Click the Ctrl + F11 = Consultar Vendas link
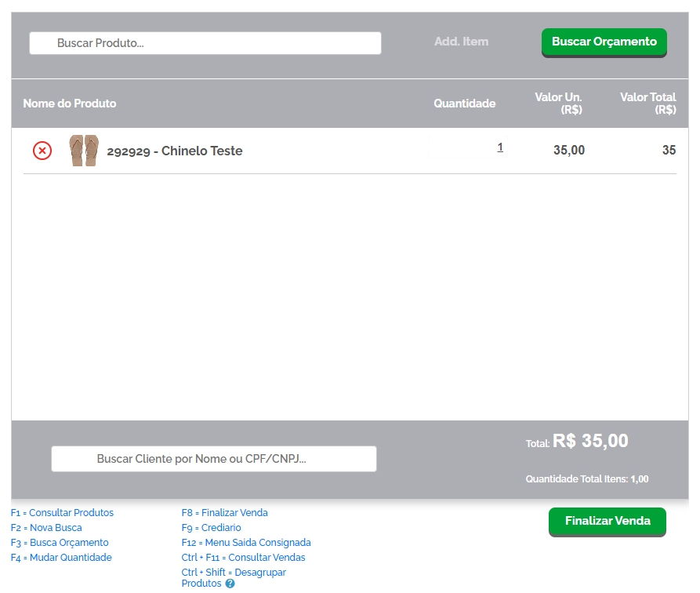Viewport: 700px width, 593px height. click(x=243, y=558)
